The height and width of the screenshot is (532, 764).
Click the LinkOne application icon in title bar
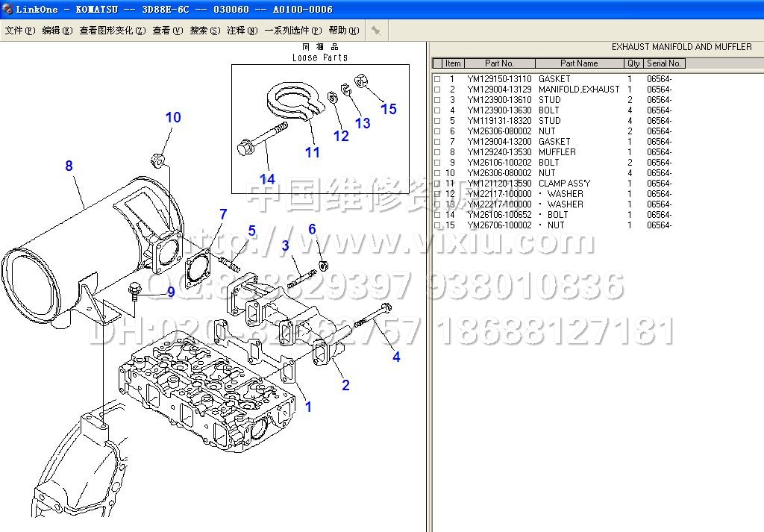(7, 9)
